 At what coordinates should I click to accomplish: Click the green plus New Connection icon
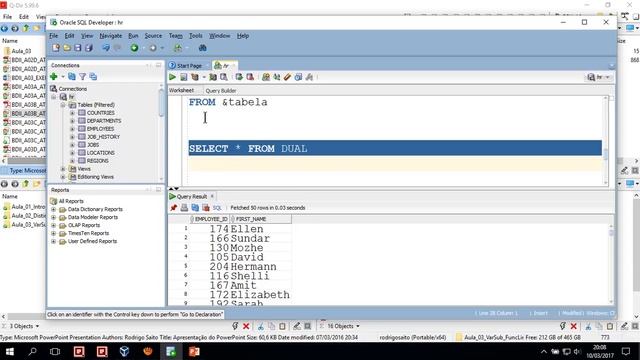[x=53, y=76]
